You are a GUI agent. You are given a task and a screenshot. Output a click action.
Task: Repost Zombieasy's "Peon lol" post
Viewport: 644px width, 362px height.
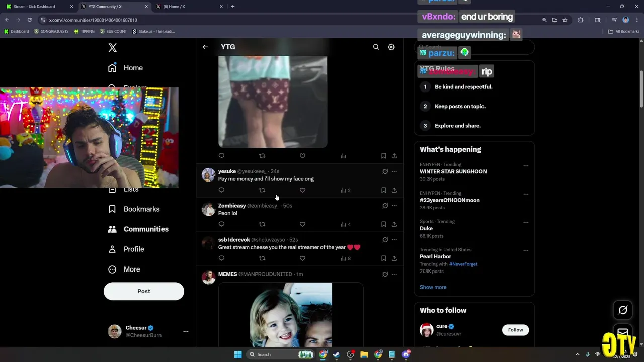pos(262,224)
